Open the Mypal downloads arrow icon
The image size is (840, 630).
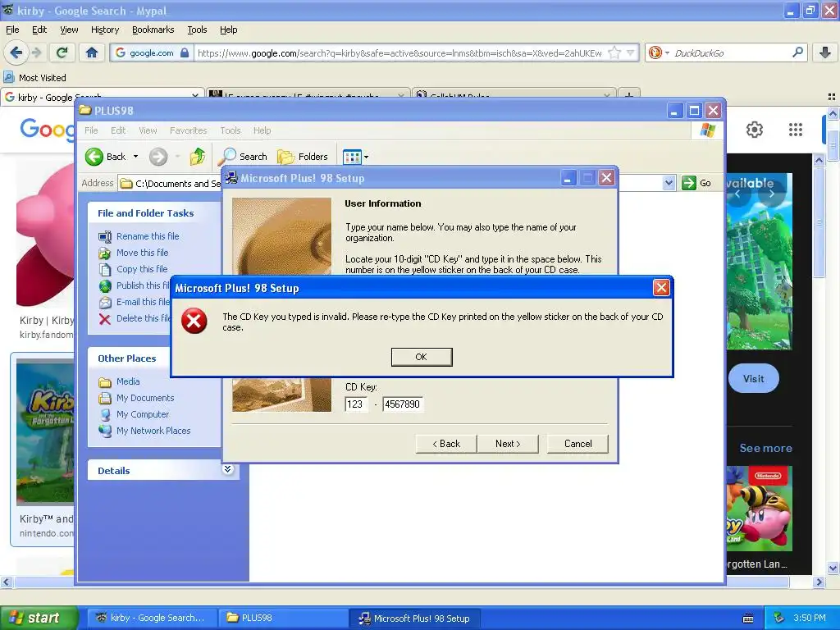(x=825, y=52)
